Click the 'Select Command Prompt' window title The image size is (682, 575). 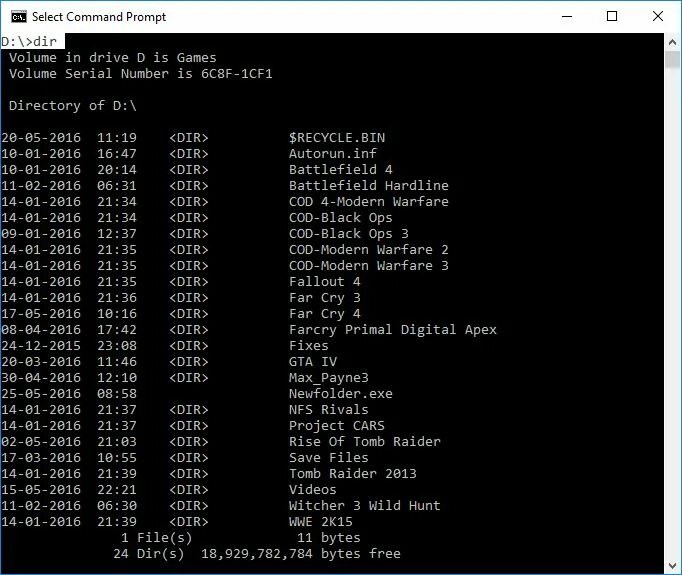point(99,17)
